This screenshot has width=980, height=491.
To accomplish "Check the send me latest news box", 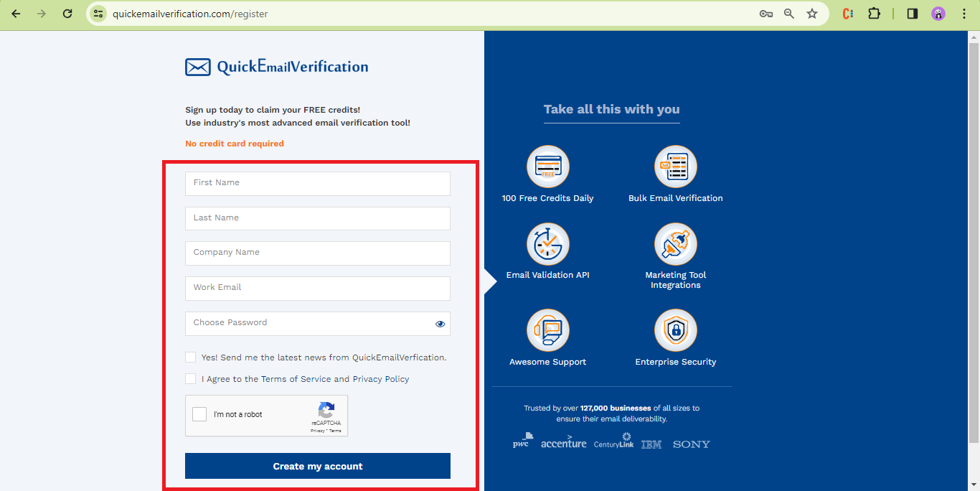I will pyautogui.click(x=190, y=357).
